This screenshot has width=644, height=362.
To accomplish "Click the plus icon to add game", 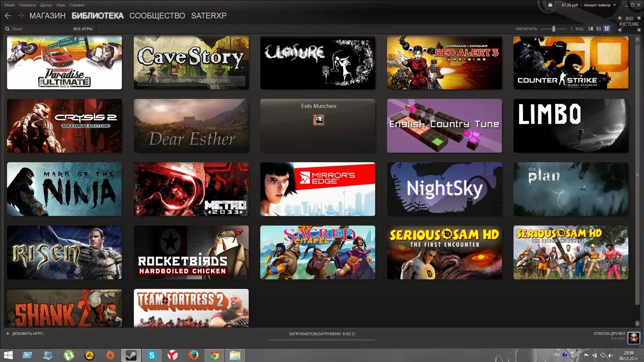I will (x=8, y=333).
